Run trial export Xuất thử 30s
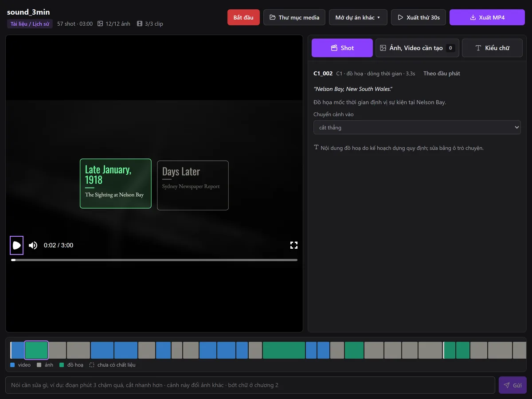The image size is (532, 399). tap(419, 17)
